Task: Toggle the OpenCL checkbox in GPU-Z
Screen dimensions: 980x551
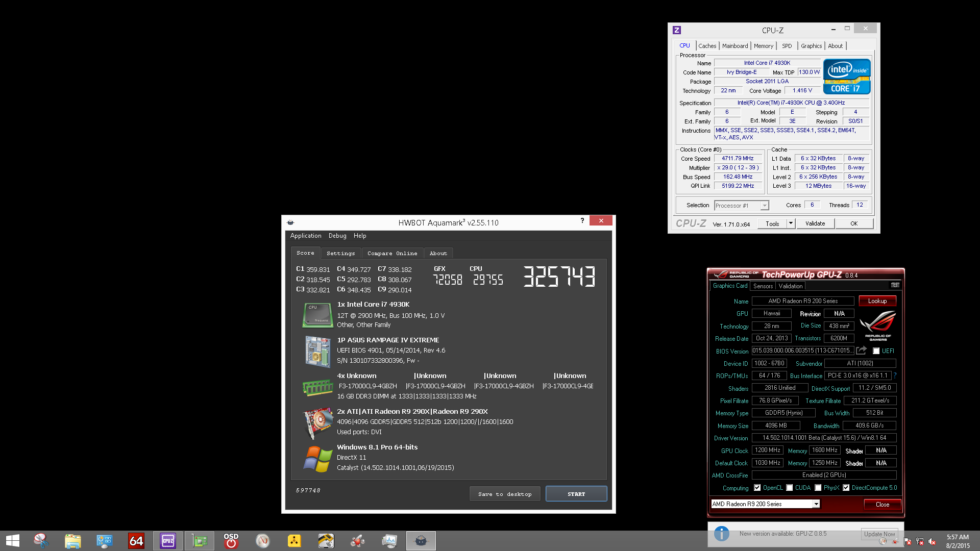Action: pyautogui.click(x=757, y=488)
